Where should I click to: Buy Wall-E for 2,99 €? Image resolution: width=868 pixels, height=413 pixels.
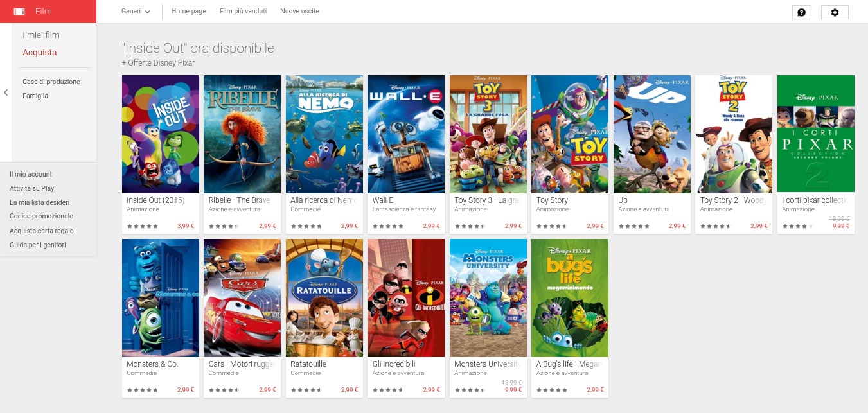coord(431,226)
